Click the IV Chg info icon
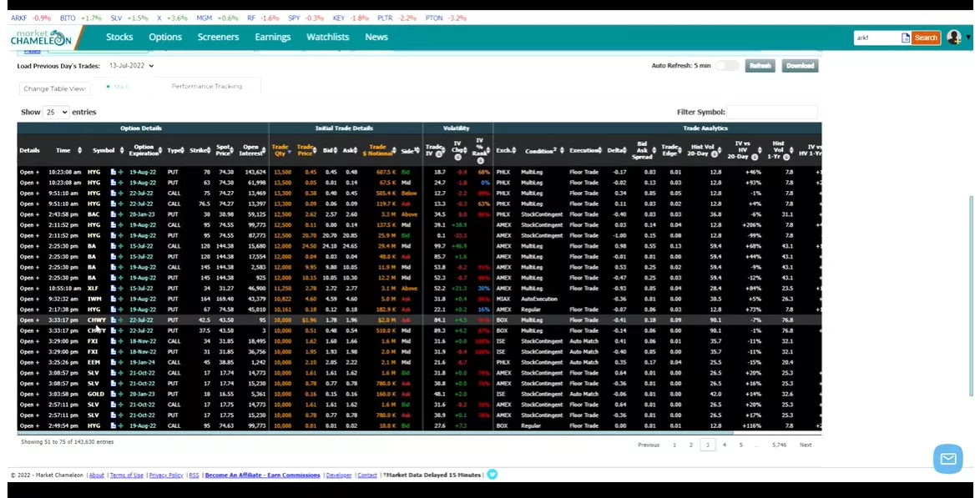Image resolution: width=980 pixels, height=498 pixels. [458, 157]
